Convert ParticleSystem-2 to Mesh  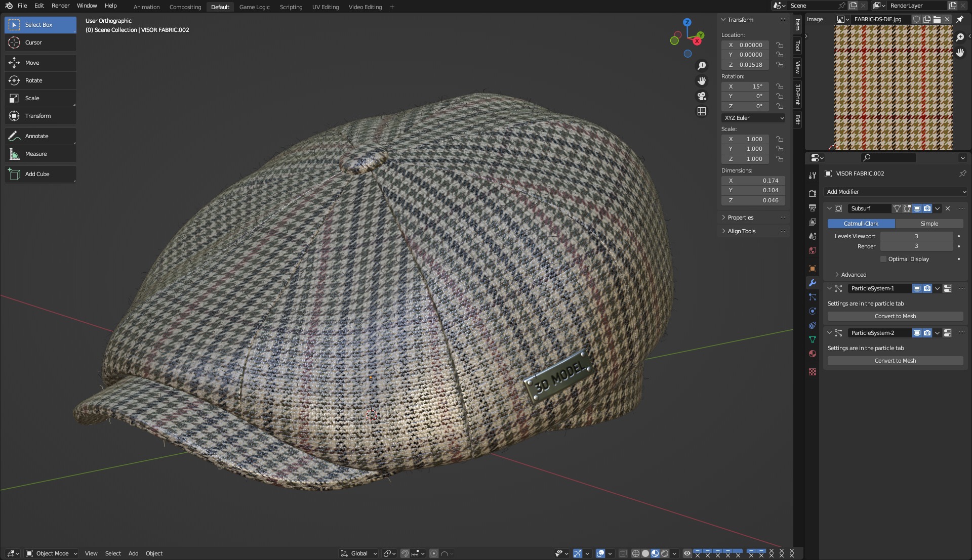895,361
